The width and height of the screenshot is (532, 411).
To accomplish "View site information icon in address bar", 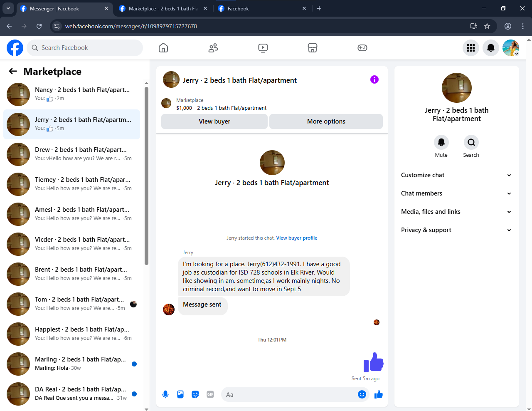I will click(57, 26).
